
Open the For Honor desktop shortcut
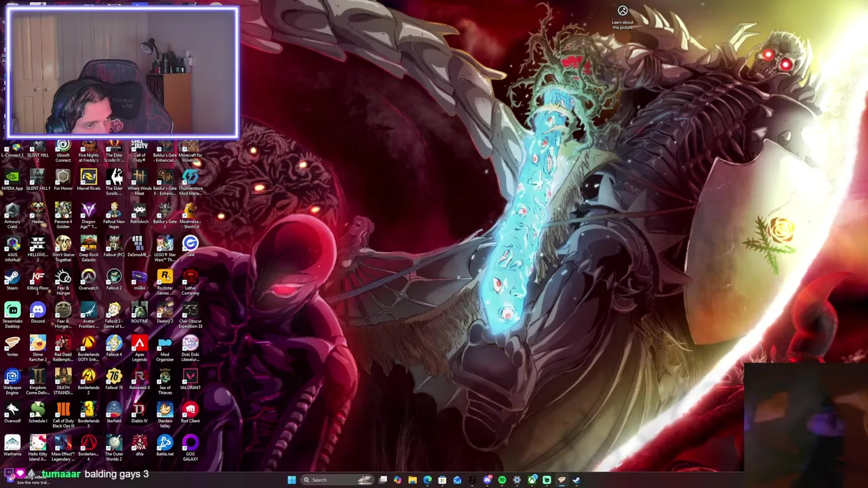coord(63,180)
